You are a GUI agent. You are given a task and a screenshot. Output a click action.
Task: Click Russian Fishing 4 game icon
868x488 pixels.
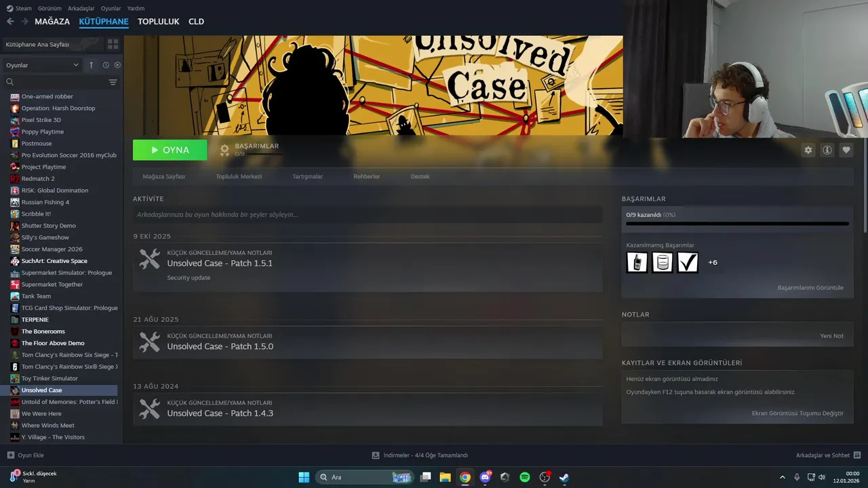15,202
